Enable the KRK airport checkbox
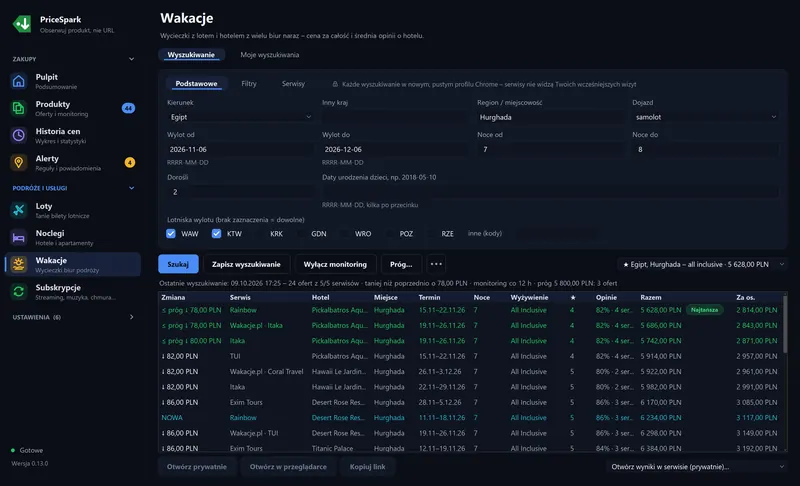This screenshot has width=800, height=486. click(259, 234)
